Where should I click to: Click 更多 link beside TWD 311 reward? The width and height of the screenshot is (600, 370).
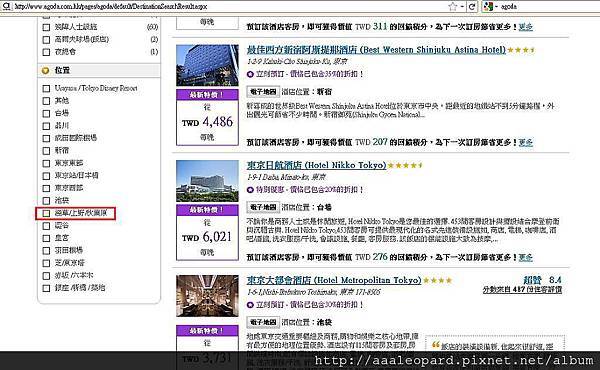525,27
